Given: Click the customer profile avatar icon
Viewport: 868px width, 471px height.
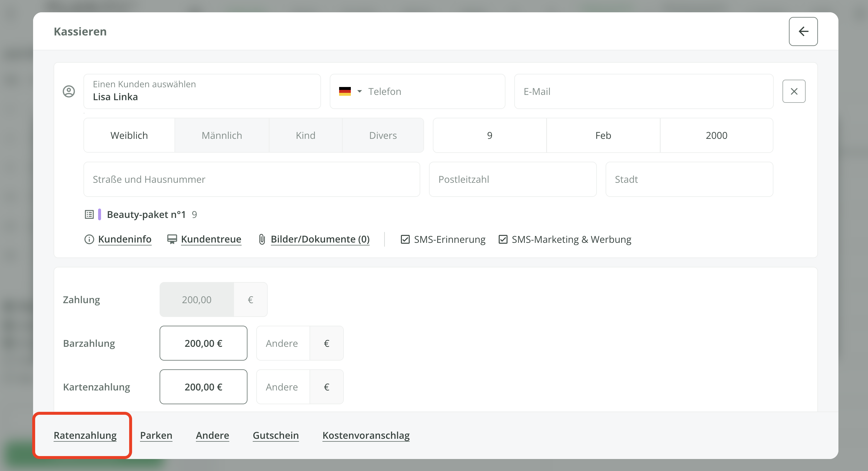Looking at the screenshot, I should click(69, 91).
